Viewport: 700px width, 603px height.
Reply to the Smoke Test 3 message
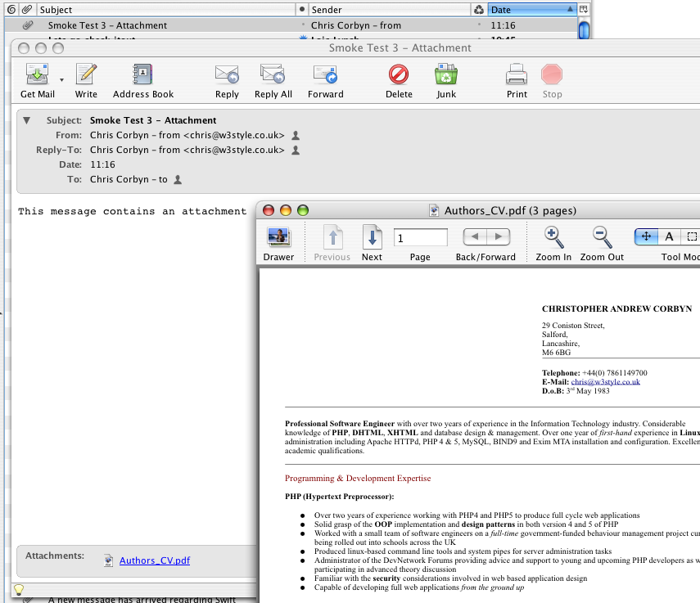coord(227,75)
